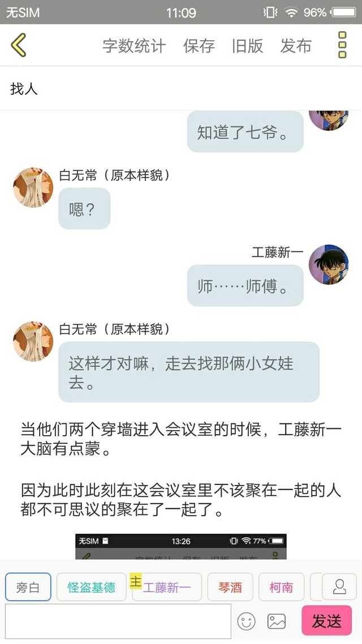
Task: Tap 保存 to save the draft
Action: pyautogui.click(x=199, y=45)
